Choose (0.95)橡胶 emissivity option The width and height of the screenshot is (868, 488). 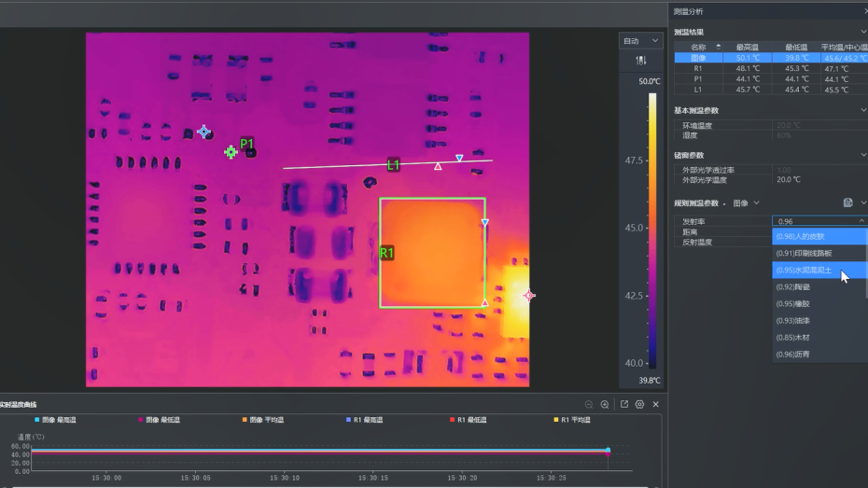click(819, 304)
